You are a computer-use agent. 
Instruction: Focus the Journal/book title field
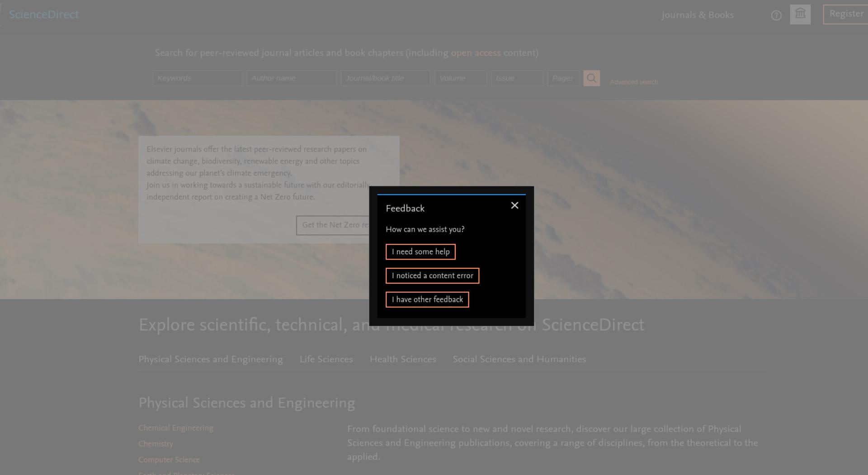click(386, 78)
